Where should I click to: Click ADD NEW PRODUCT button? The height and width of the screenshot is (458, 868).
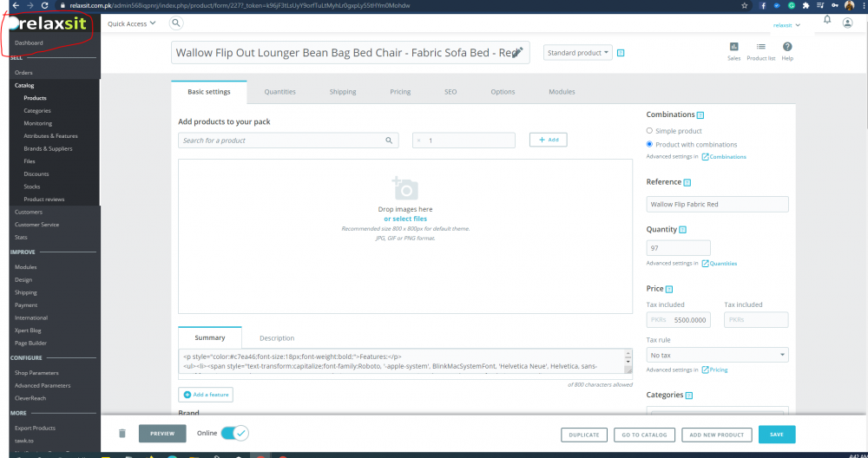[716, 435]
